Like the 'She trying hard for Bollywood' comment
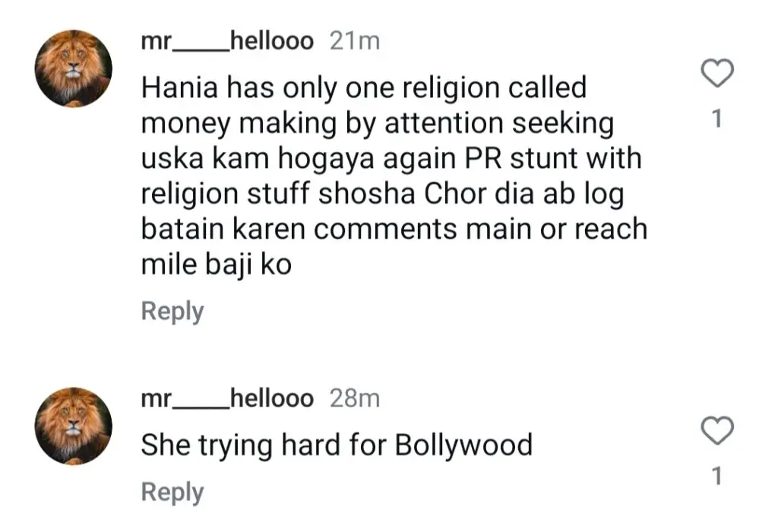The image size is (778, 532). point(717,429)
